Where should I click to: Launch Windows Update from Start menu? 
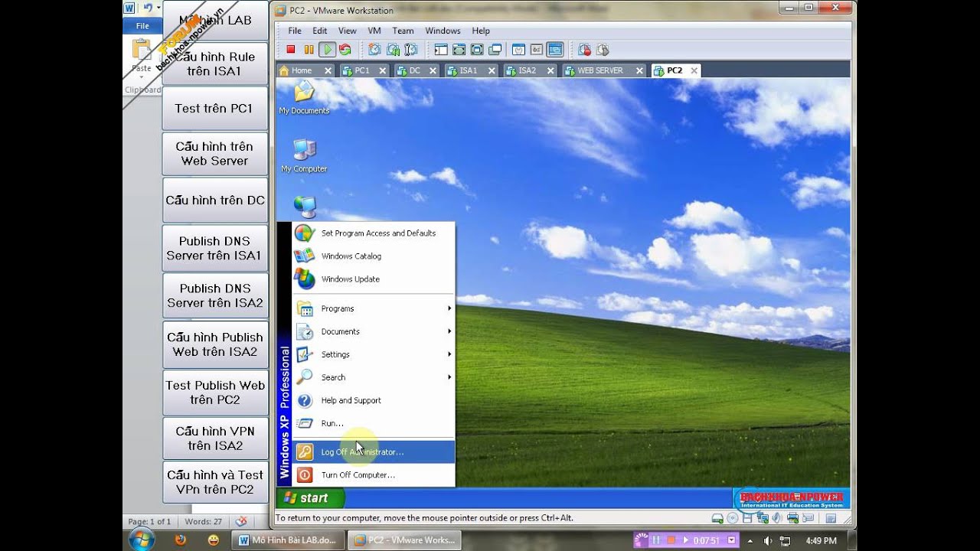[x=374, y=279]
